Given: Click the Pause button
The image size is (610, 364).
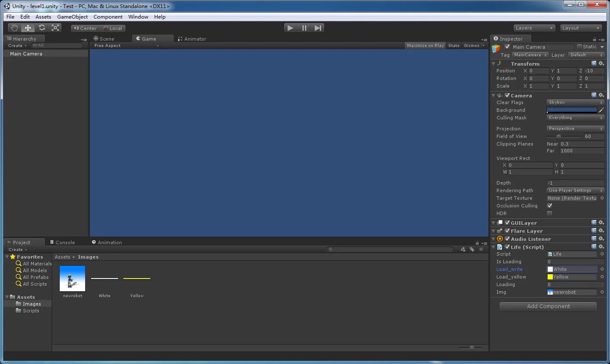Looking at the screenshot, I should (x=304, y=28).
